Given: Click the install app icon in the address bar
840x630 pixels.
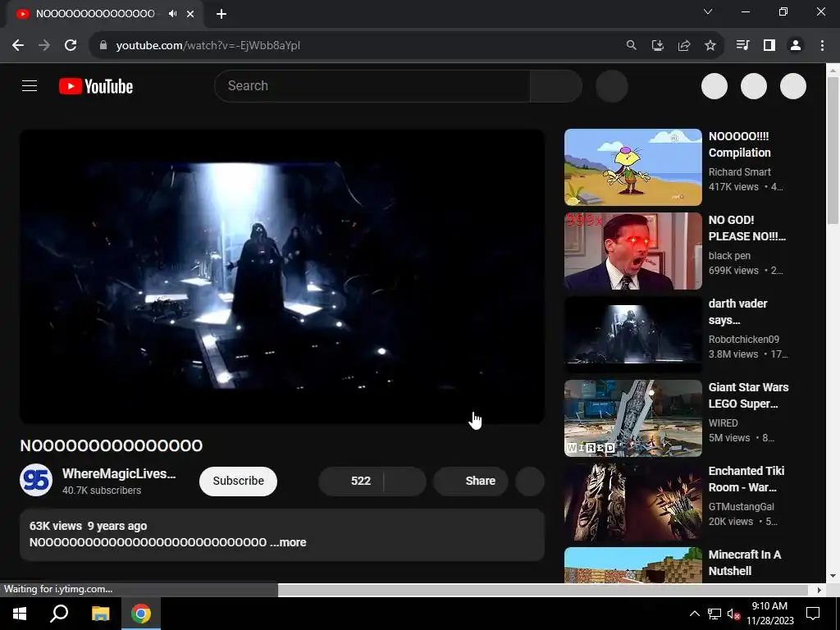Looking at the screenshot, I should point(657,46).
